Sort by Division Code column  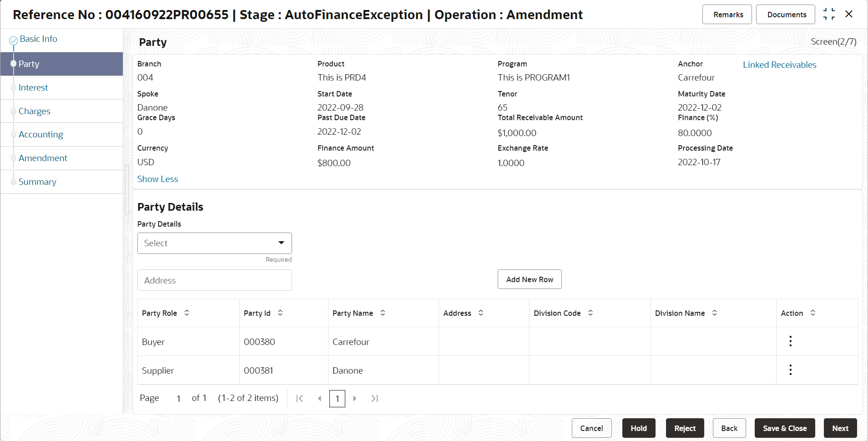tap(590, 313)
